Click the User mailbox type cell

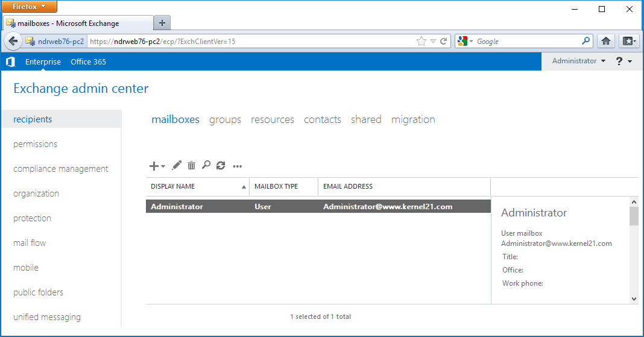(263, 206)
